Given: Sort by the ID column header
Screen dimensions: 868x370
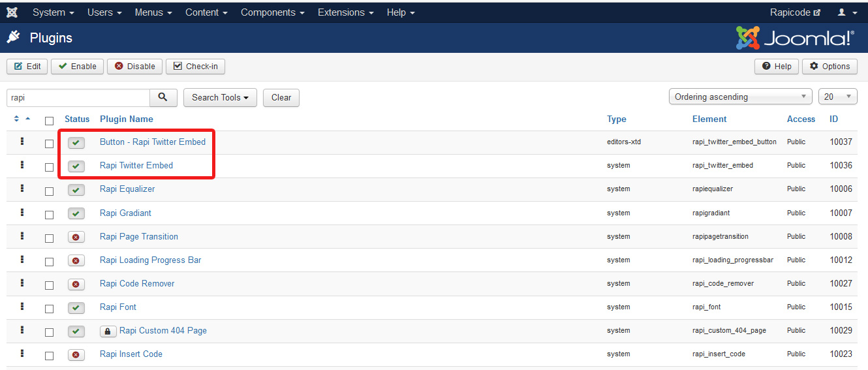Looking at the screenshot, I should click(834, 119).
